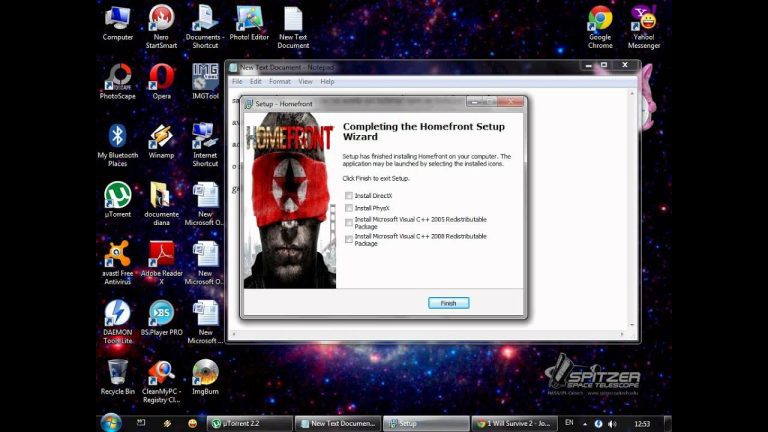This screenshot has height=432, width=768.
Task: Select New Text Document desktop icon
Action: (293, 27)
